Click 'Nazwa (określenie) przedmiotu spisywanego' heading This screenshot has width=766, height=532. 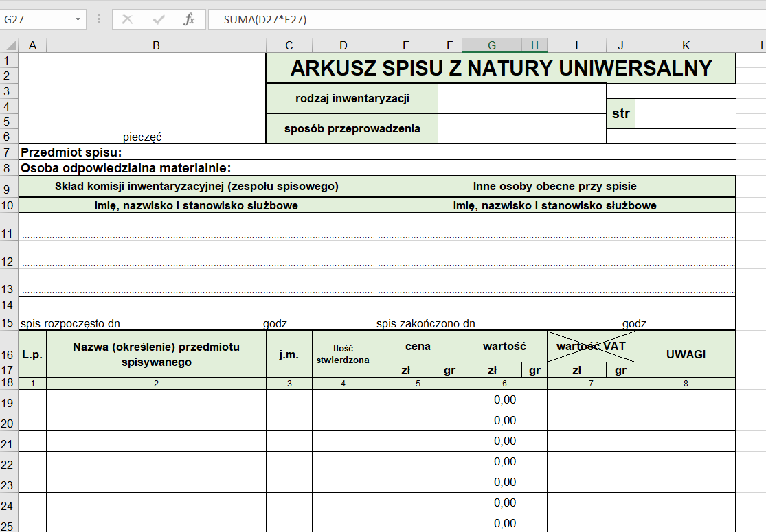point(157,355)
